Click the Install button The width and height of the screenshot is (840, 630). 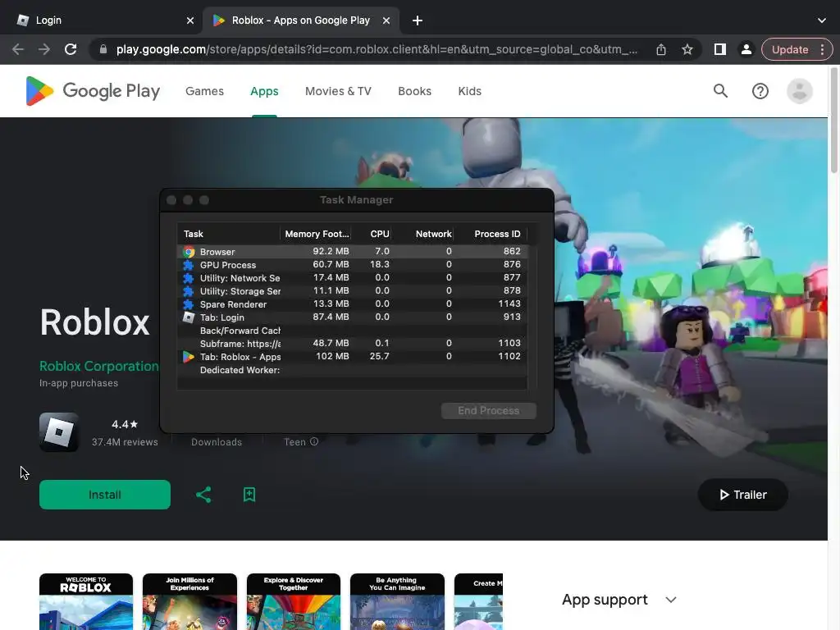click(105, 495)
